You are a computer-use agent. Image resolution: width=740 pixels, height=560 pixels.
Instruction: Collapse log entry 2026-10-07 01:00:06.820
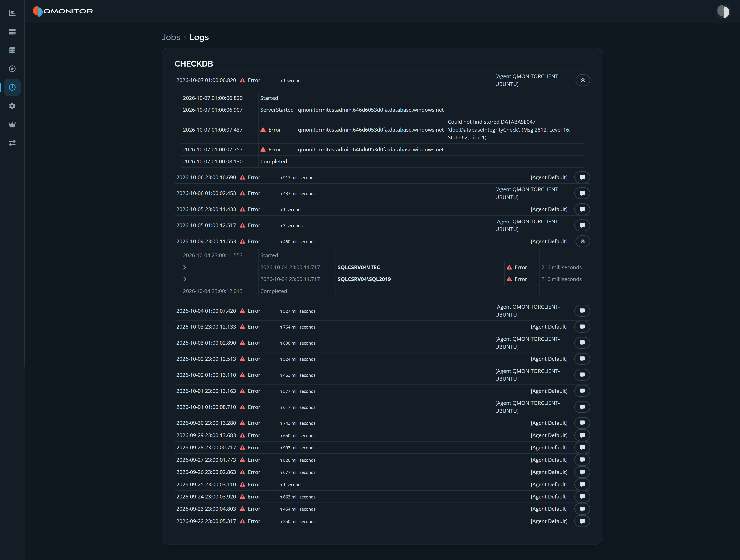click(582, 80)
